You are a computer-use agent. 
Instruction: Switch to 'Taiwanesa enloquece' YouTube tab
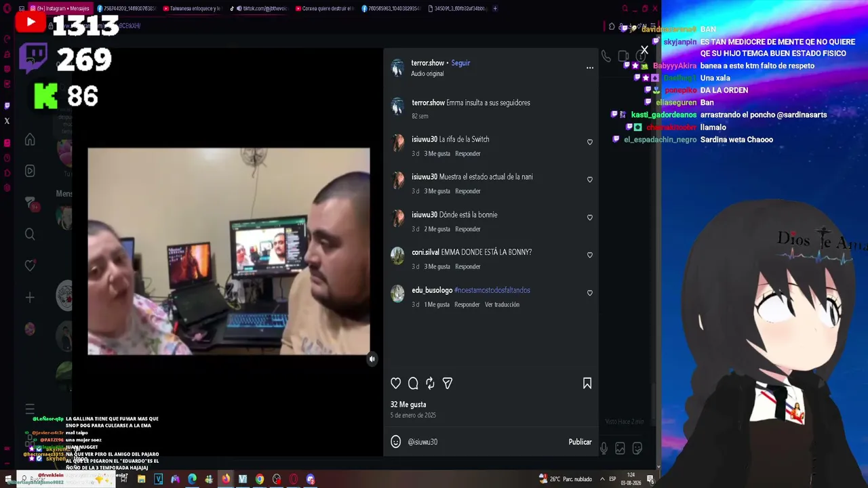pos(192,9)
